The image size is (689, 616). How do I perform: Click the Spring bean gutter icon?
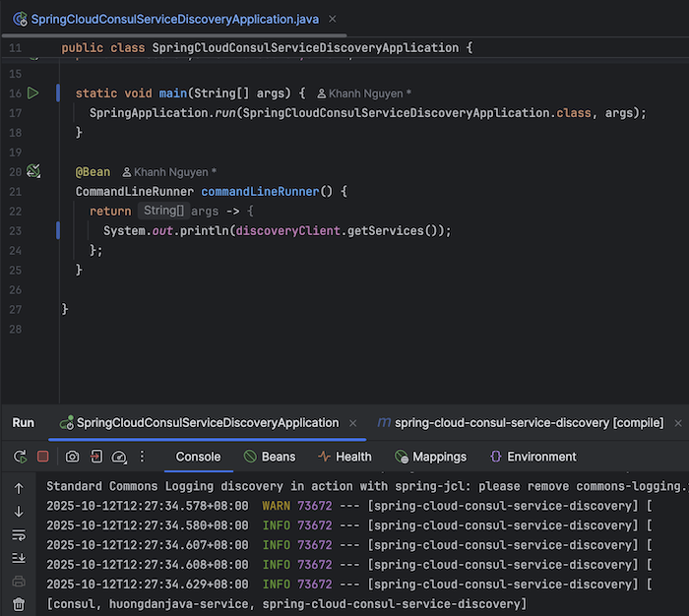(33, 171)
